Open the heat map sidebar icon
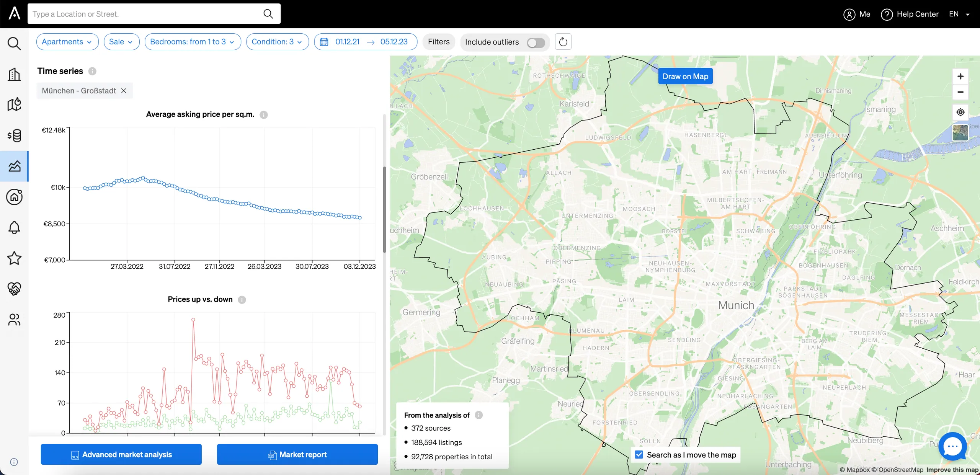This screenshot has height=475, width=980. pos(14,104)
